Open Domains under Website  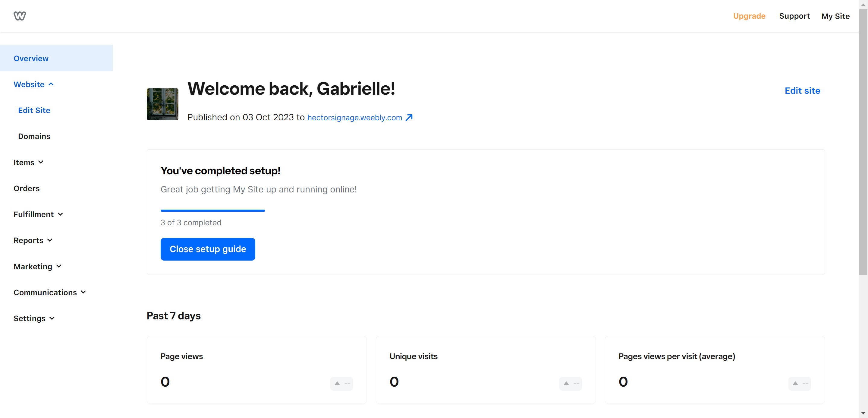34,136
